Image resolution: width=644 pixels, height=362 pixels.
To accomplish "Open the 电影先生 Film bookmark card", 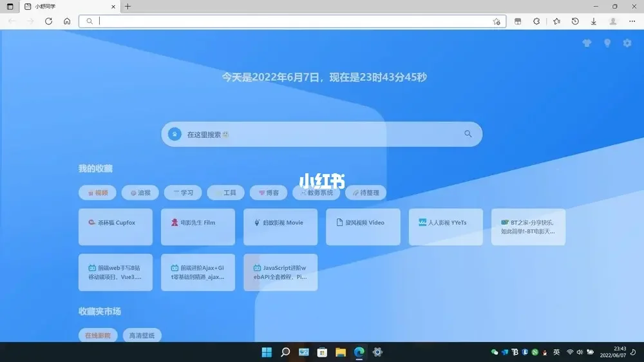I will 198,227.
